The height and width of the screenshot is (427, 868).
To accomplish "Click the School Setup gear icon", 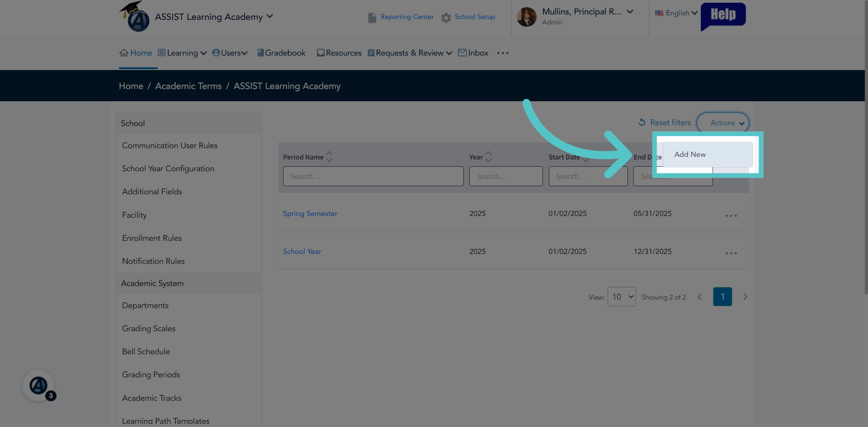I will pos(446,18).
